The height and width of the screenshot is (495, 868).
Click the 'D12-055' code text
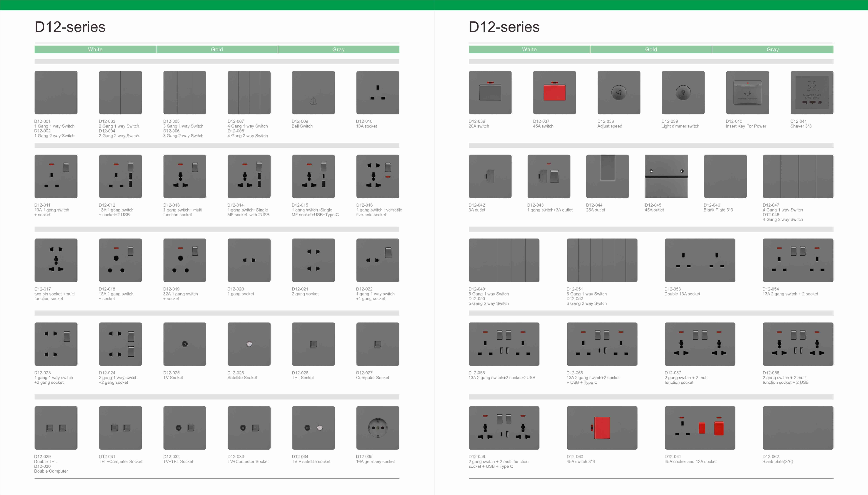coord(477,373)
